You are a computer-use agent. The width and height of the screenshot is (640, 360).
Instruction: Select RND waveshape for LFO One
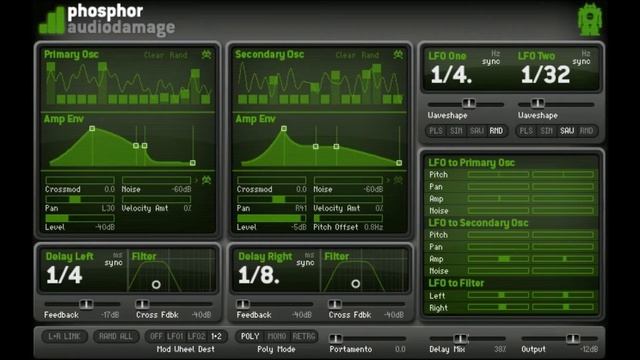coord(496,131)
